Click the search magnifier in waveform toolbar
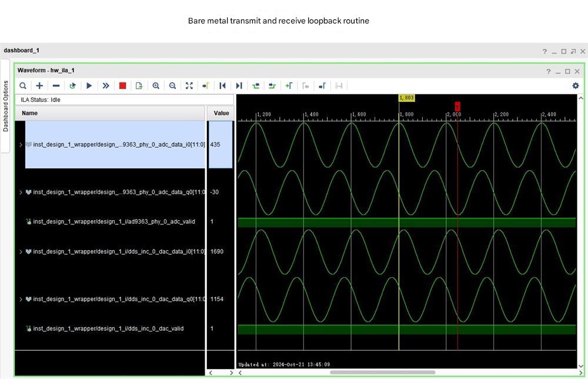Viewport: 588px width, 379px height. point(23,86)
